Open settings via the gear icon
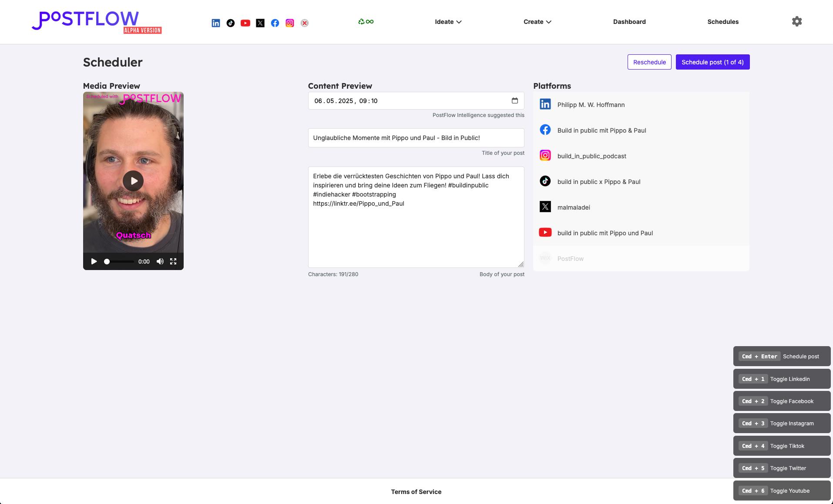This screenshot has height=504, width=833. tap(796, 22)
